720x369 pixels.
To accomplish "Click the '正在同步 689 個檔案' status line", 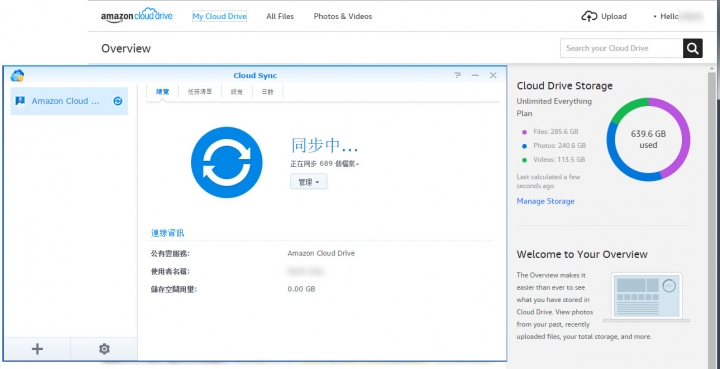I will point(325,163).
